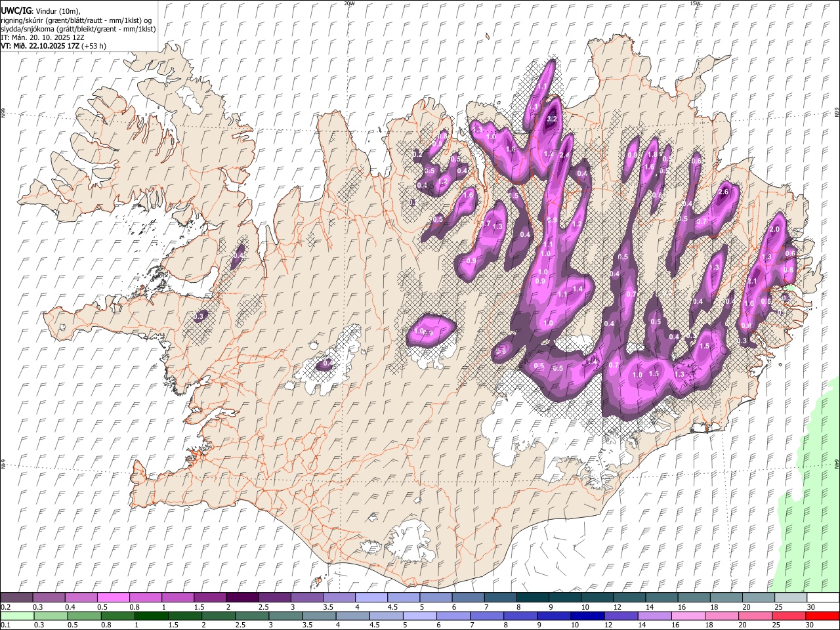This screenshot has width=840, height=630.
Task: Click the 'VT: Mið. 22.10.2025 17Z (+53 h)' line
Action: pyautogui.click(x=53, y=46)
